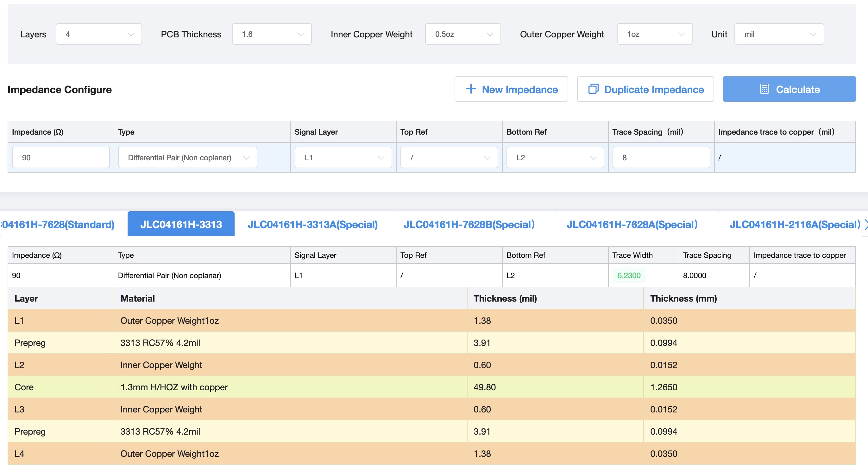Open the Layers dropdown
Screen dimensions: 868x472
pos(99,34)
